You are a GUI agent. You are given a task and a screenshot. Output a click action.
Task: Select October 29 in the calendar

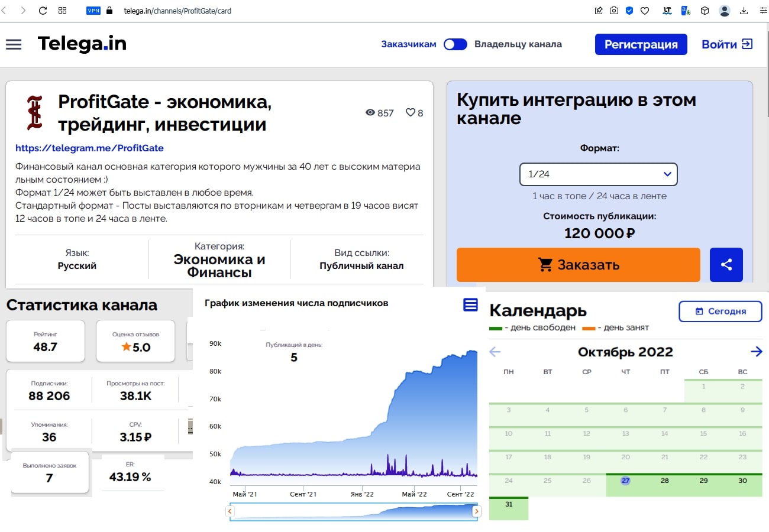tap(703, 484)
